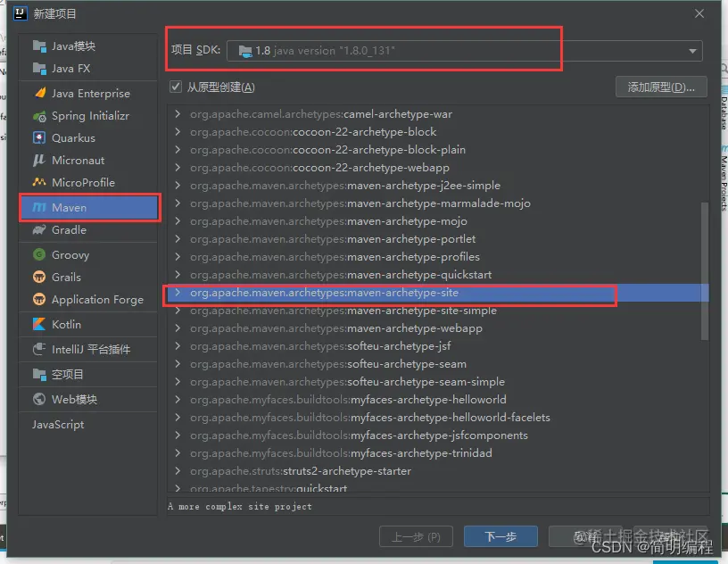Click the Groovy G icon
This screenshot has width=728, height=564.
click(x=39, y=254)
